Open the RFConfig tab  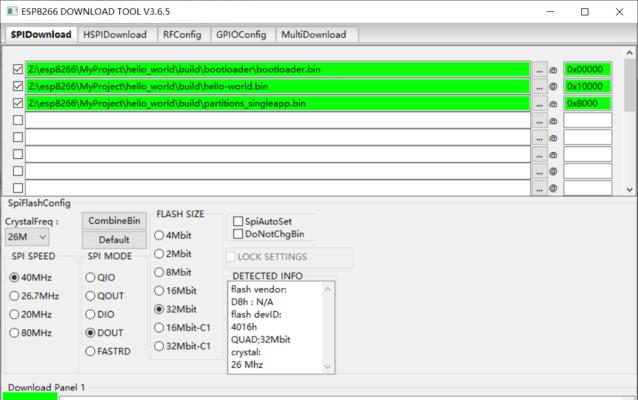pos(182,35)
